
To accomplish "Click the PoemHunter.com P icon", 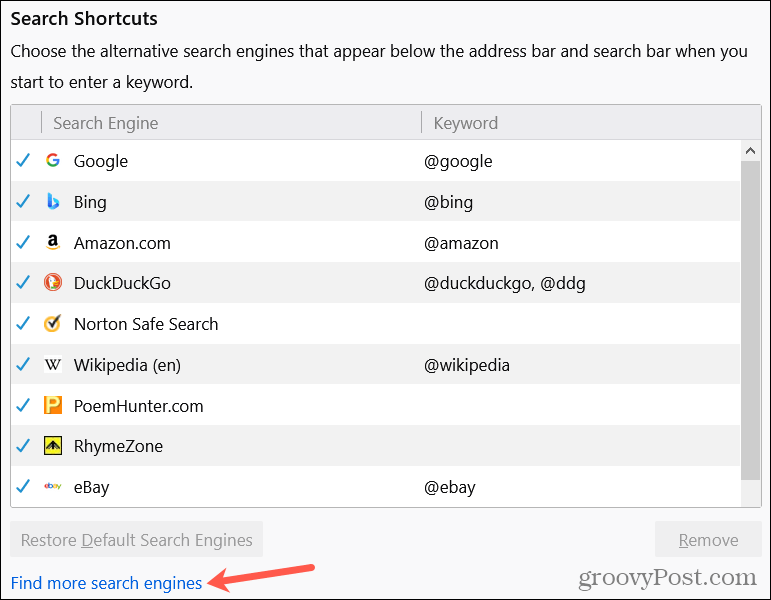I will pyautogui.click(x=53, y=405).
